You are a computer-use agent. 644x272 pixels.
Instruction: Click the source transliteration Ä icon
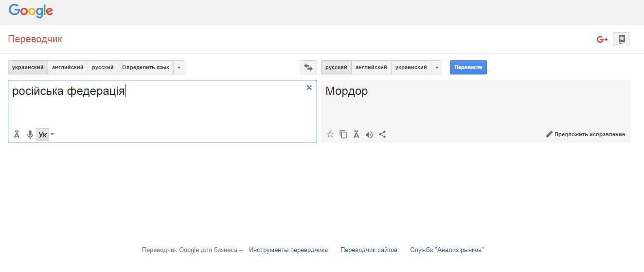pos(17,135)
